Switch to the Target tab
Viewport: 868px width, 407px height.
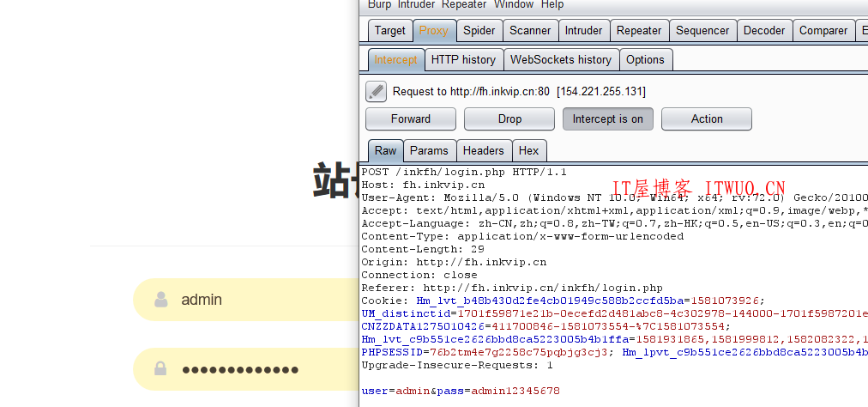[390, 31]
